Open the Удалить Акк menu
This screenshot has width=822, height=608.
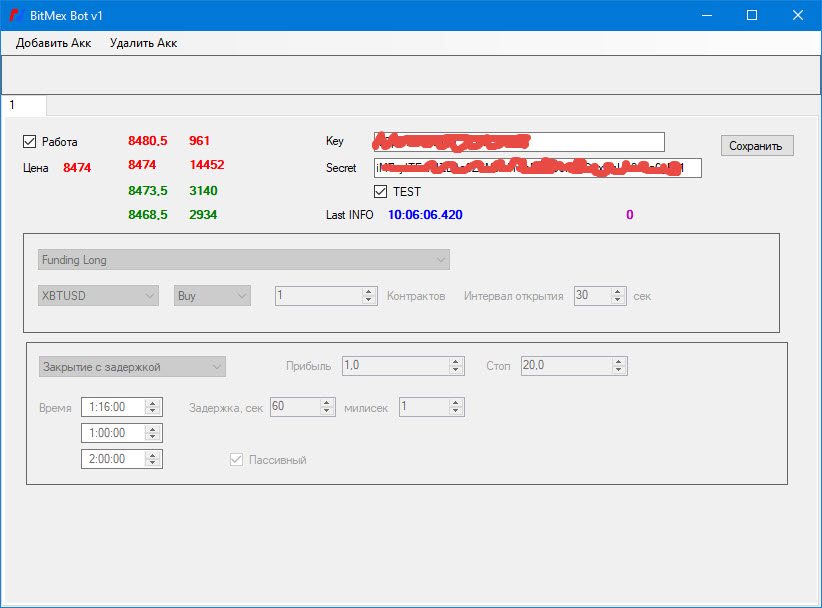pyautogui.click(x=143, y=43)
